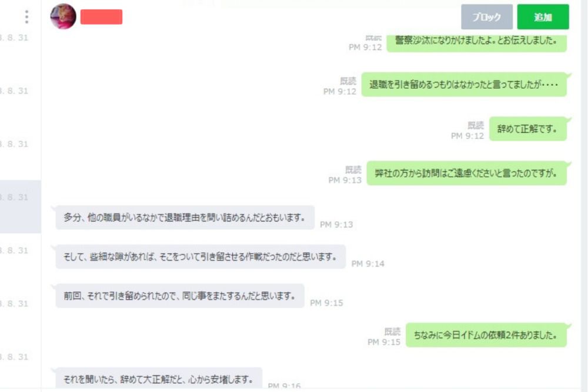Click the grey message starting そして、些細な隙が
The image size is (588, 392).
(x=201, y=257)
